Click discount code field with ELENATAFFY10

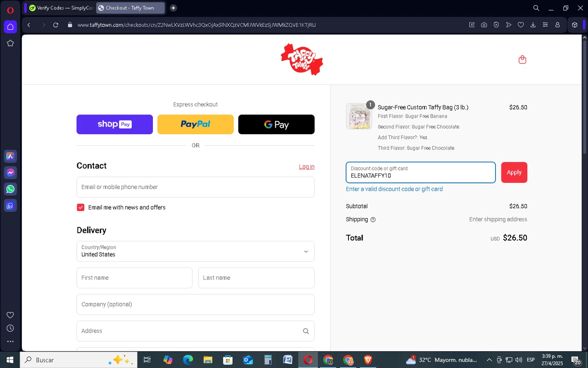pyautogui.click(x=421, y=173)
